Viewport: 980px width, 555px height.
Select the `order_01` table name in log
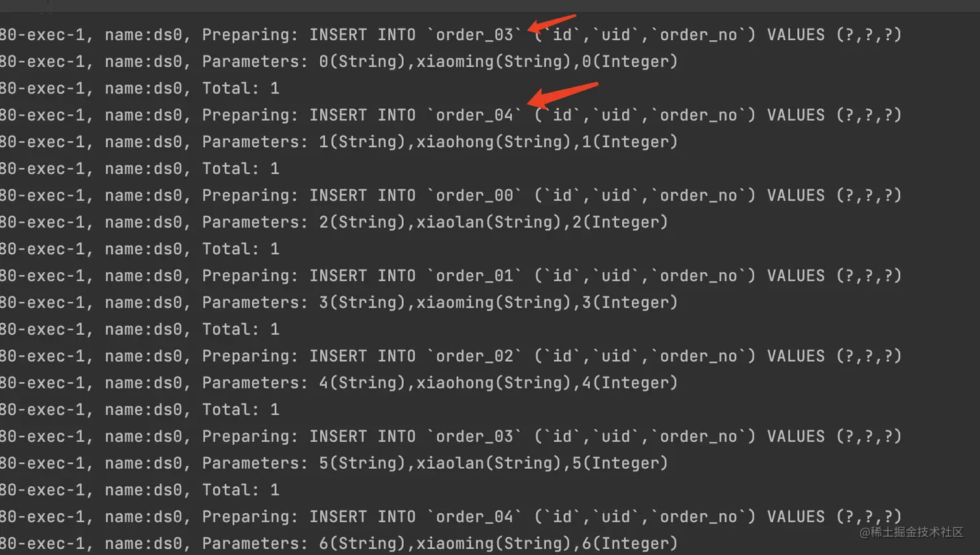(x=474, y=276)
